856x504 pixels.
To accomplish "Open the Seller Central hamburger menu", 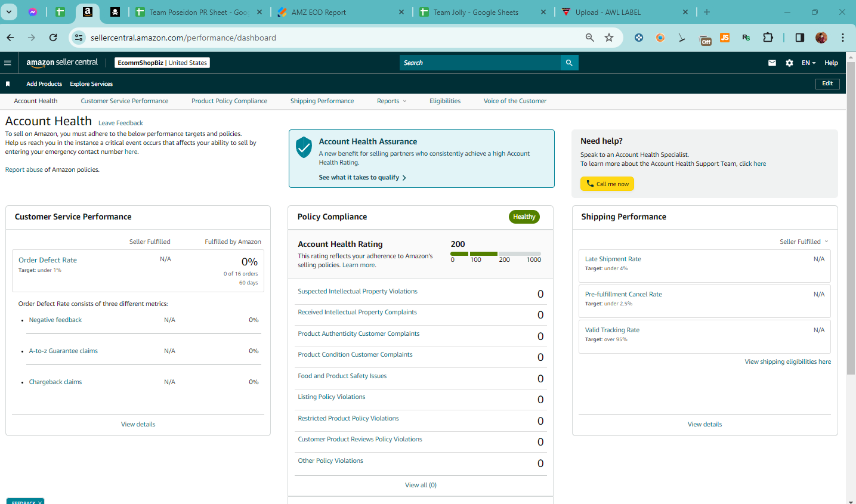I will (8, 63).
